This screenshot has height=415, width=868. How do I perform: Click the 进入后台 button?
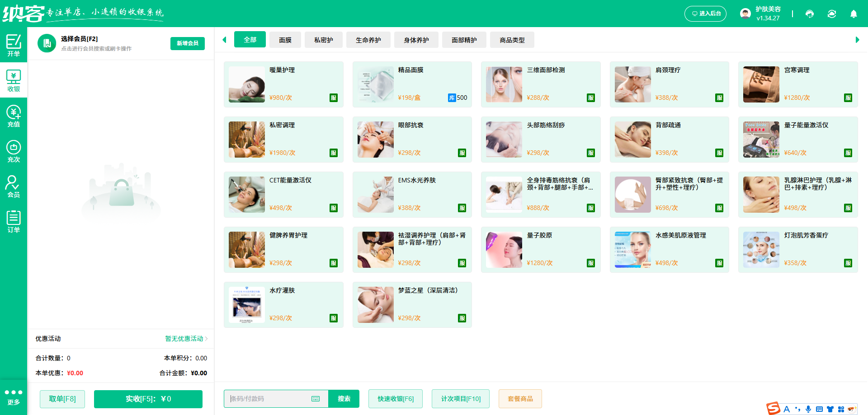click(705, 14)
